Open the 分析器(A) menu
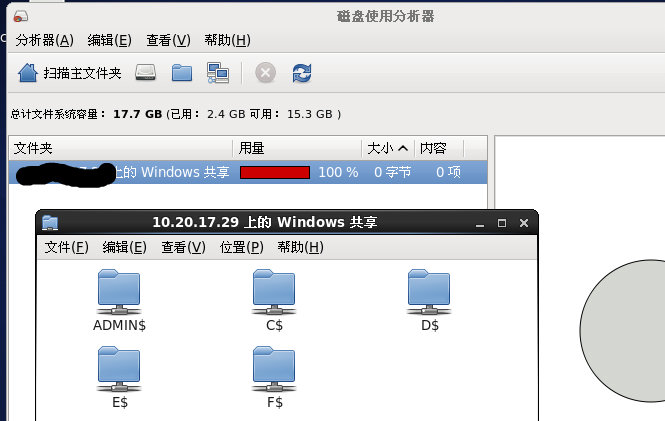This screenshot has height=421, width=665. click(45, 40)
